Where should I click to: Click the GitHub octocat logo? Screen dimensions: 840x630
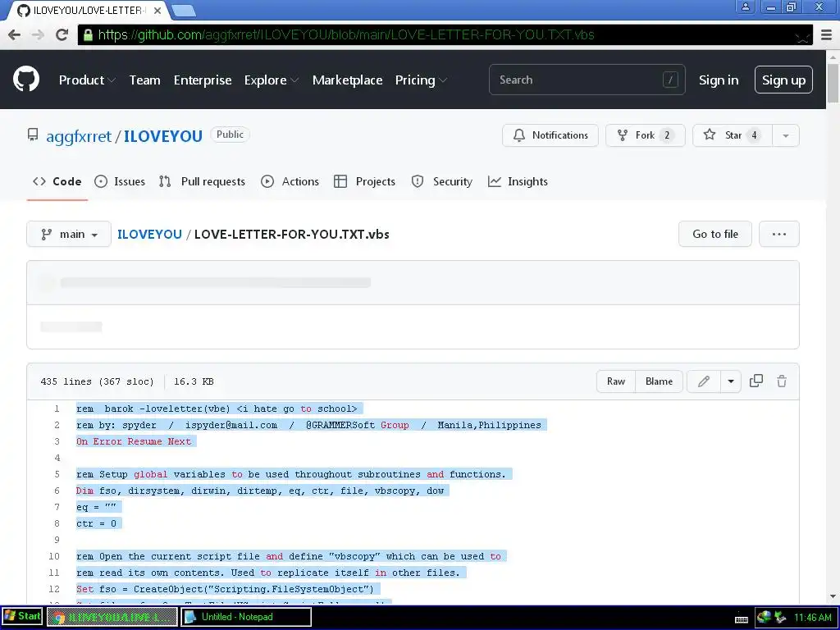point(26,80)
